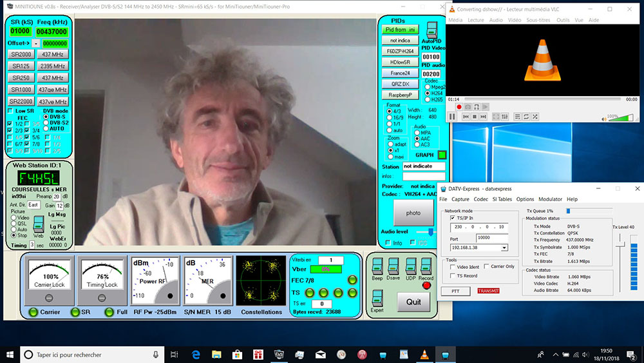Flip the UDP switch icon
This screenshot has height=363, width=644.
[410, 265]
